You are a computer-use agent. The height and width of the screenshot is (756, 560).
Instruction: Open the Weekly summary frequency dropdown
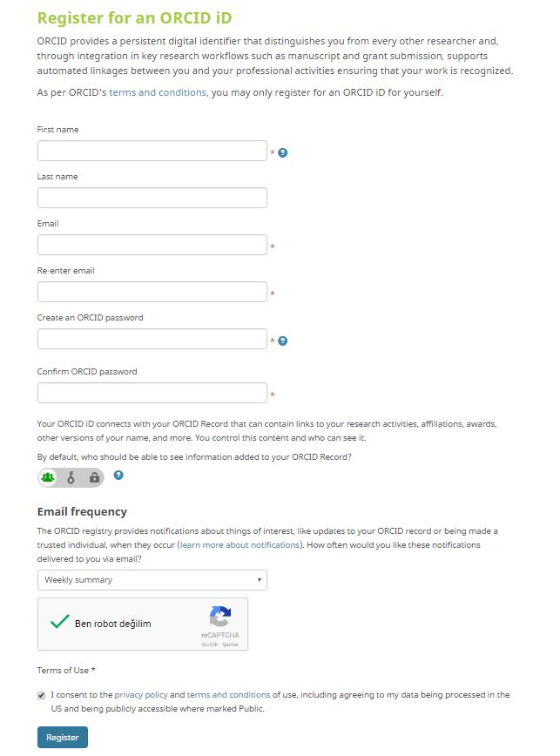point(152,580)
